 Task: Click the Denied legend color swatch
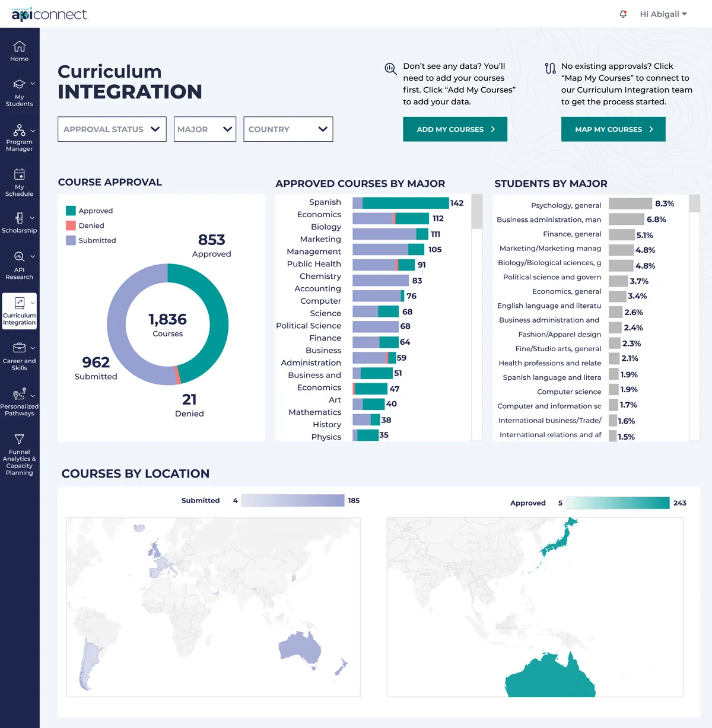pyautogui.click(x=71, y=225)
